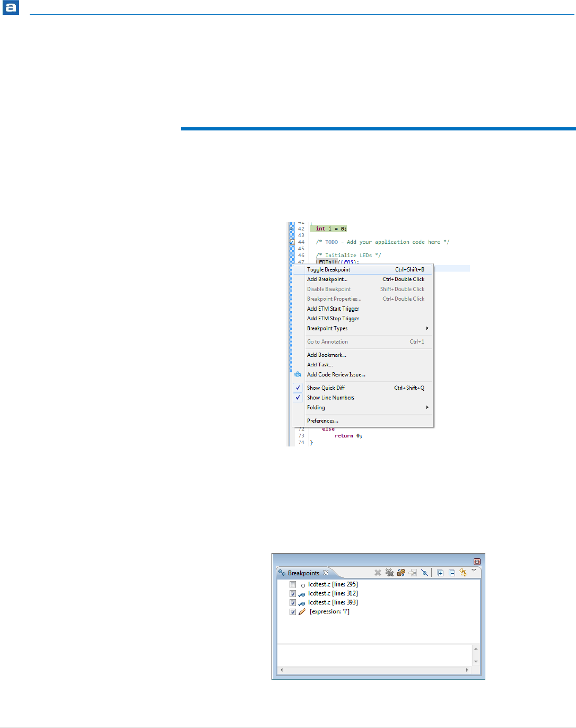Click the 'else' keyword on line 72
The image size is (576, 728).
[x=328, y=429]
